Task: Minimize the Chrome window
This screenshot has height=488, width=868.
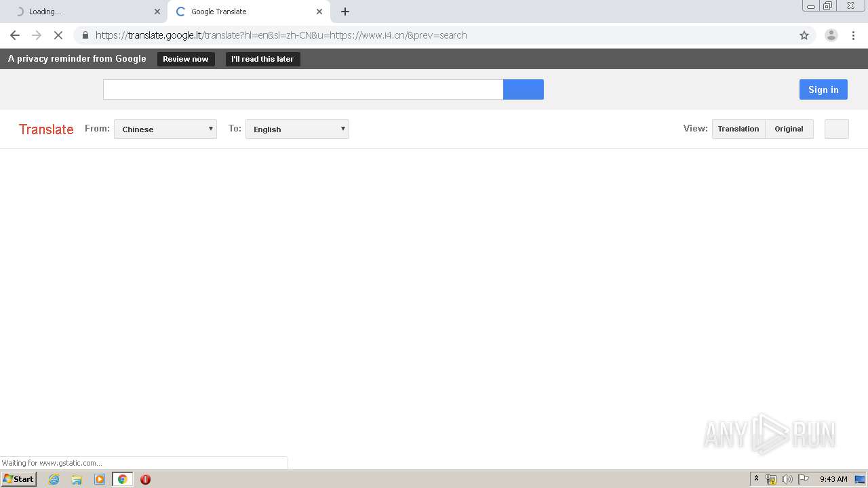Action: coord(811,6)
